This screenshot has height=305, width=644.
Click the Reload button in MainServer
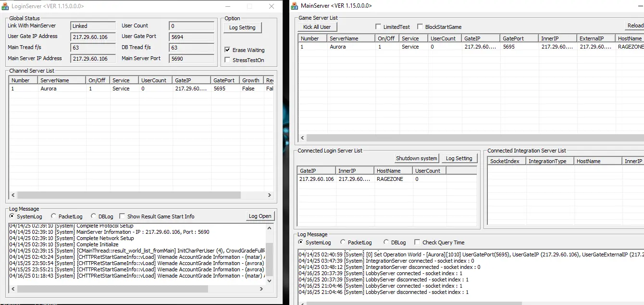coord(634,26)
